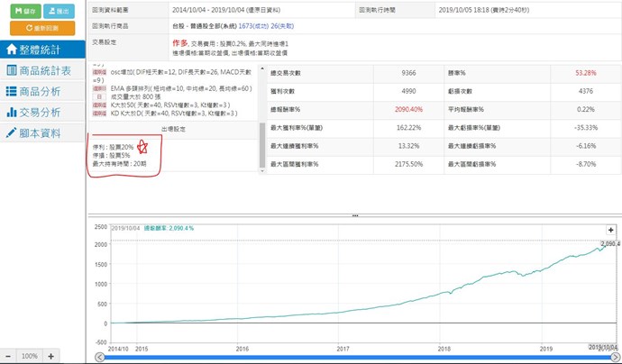Click the house icon beside 整體統計

(12, 50)
